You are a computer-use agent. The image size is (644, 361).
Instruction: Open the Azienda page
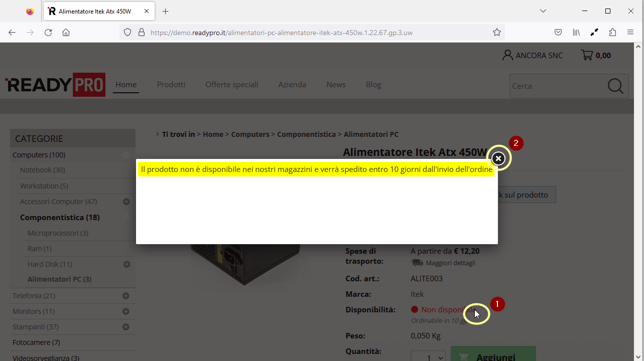tap(292, 85)
